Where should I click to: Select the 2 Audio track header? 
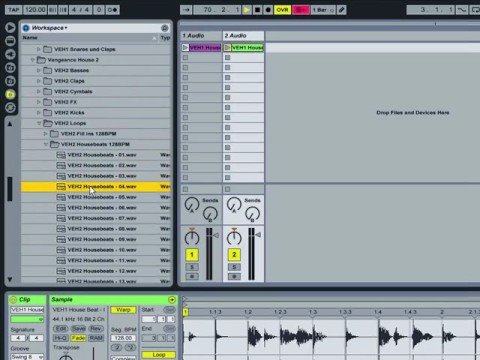pos(243,36)
